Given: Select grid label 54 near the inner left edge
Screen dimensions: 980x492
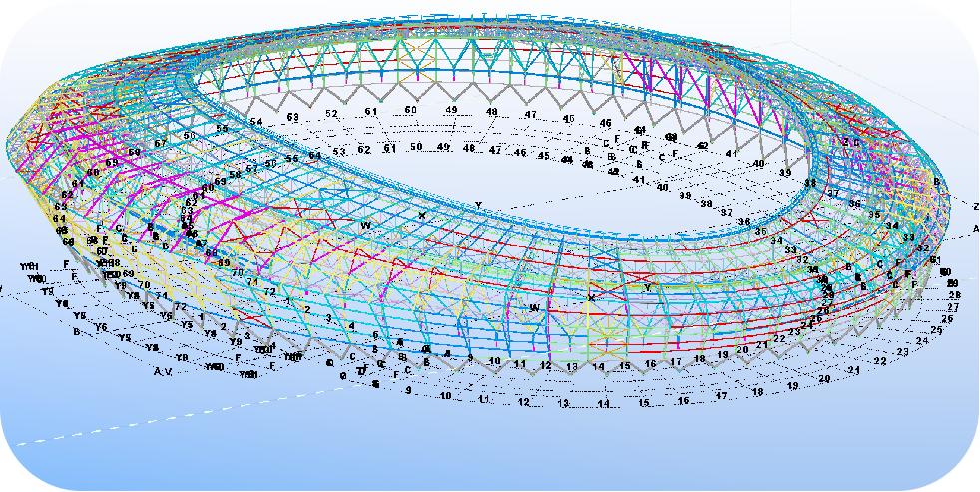Looking at the screenshot, I should point(255,122).
